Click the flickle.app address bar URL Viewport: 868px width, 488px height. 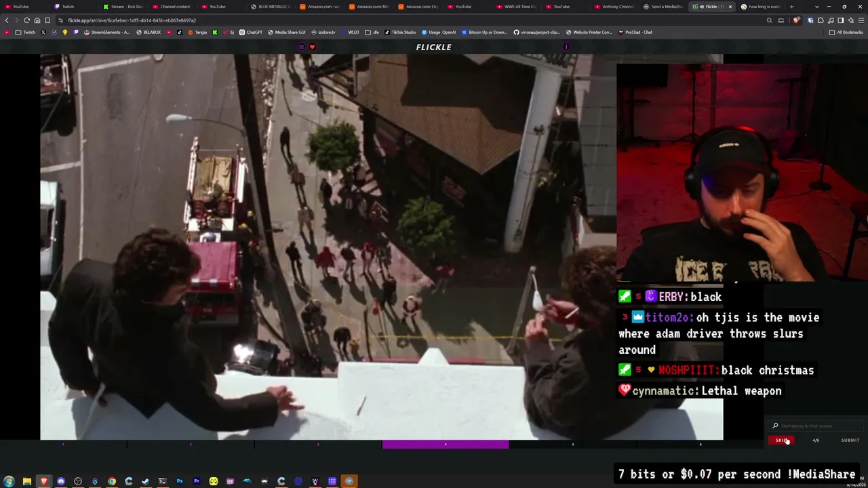[x=132, y=20]
